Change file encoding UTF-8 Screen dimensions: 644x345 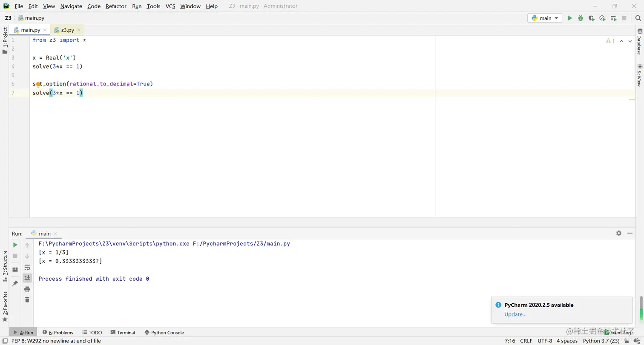(545, 341)
